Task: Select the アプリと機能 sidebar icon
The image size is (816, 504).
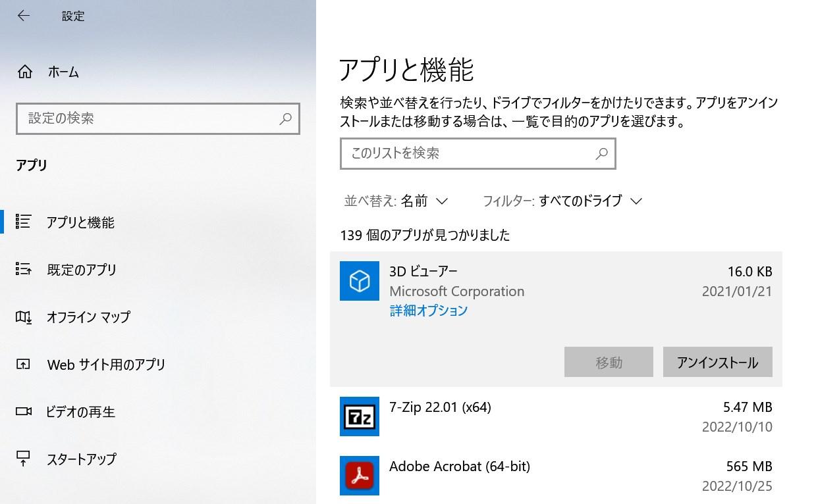Action: pyautogui.click(x=23, y=222)
